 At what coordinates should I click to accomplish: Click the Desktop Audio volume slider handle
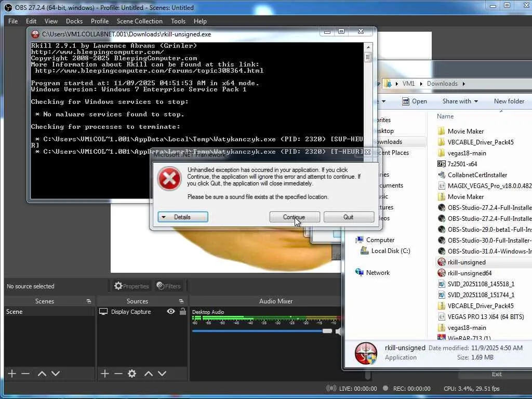(327, 331)
